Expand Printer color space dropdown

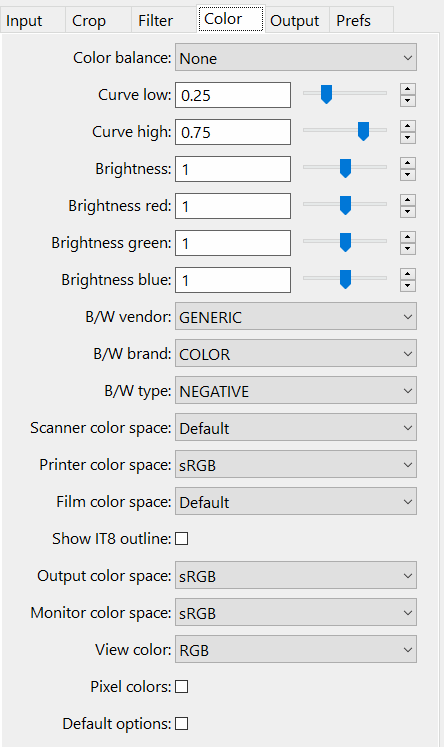296,464
